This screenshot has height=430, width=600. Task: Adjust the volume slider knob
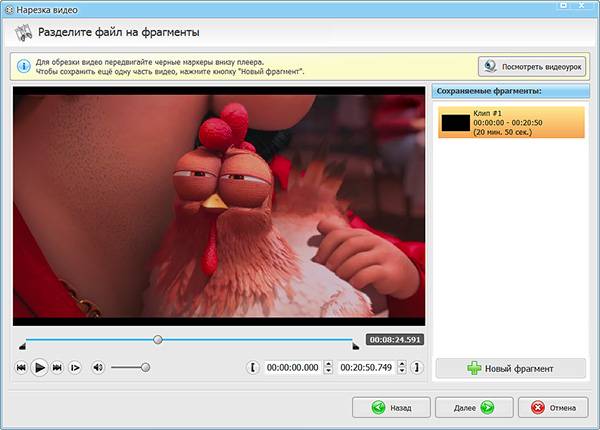coord(145,368)
